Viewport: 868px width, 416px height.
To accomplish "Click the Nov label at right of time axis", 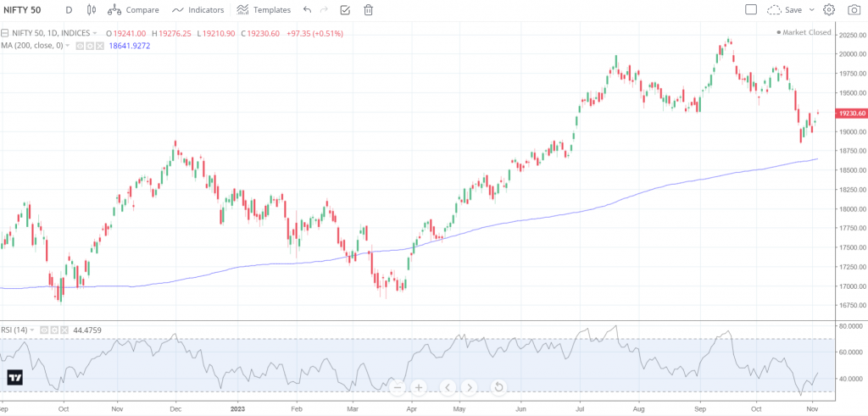I will [x=813, y=411].
